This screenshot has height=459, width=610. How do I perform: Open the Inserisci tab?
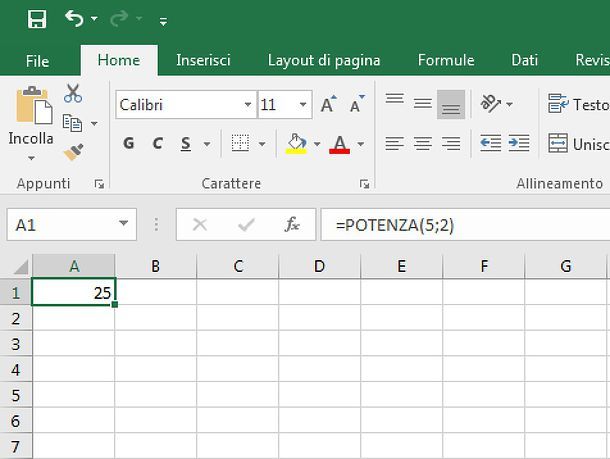pyautogui.click(x=203, y=60)
